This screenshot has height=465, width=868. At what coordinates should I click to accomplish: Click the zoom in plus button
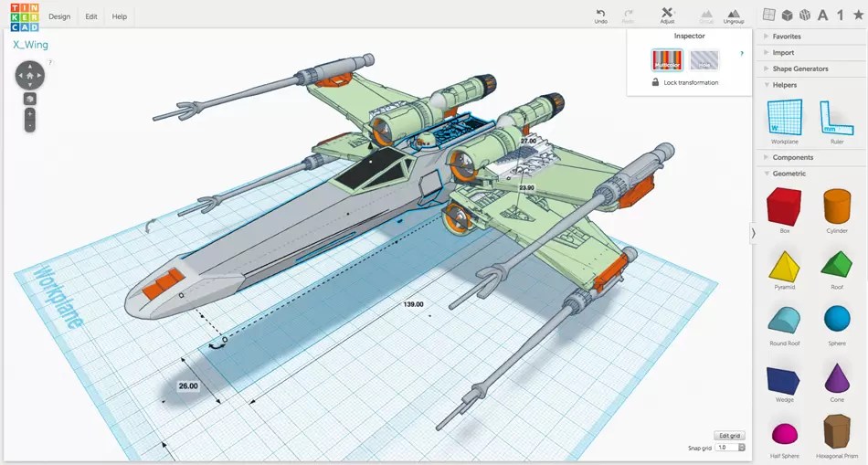tap(30, 113)
